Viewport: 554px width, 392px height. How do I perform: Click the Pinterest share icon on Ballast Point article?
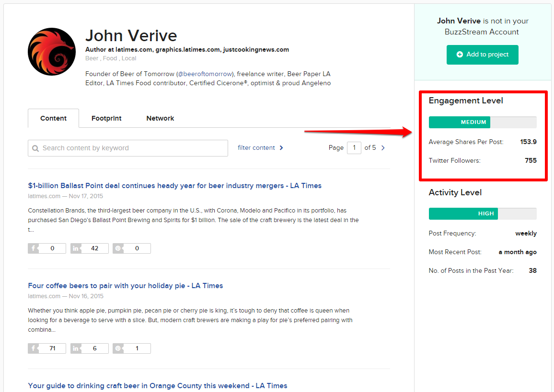118,248
